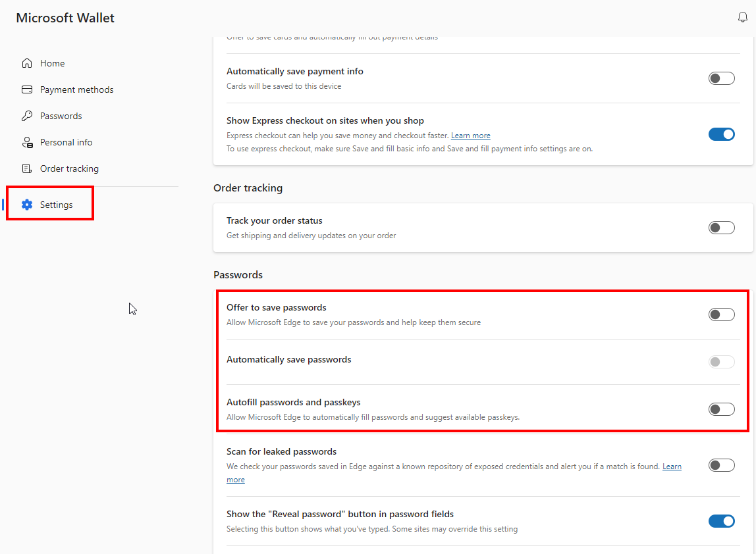Screen dimensions: 756x554
Task: Click 'Allow Microsoft Edge to automatically fill passwords' text
Action: click(x=373, y=417)
